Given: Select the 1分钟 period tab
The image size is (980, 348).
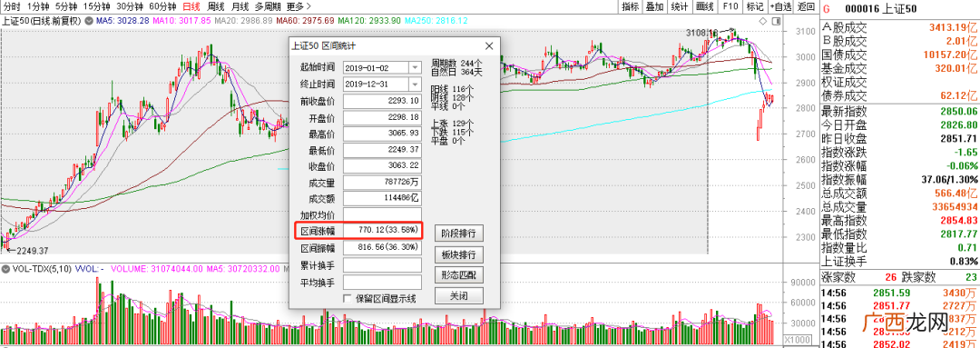Looking at the screenshot, I should (x=38, y=7).
